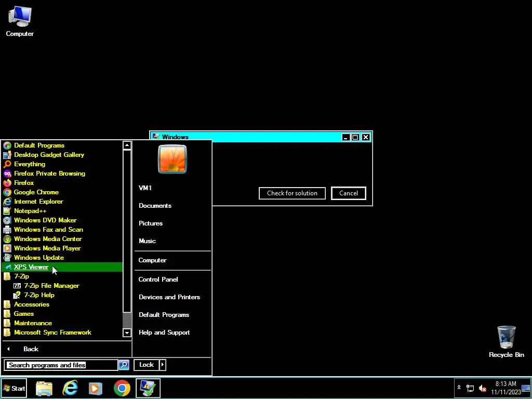Viewport: 532px width, 399px height.
Task: Start Windows DVD Maker
Action: [x=62, y=220]
